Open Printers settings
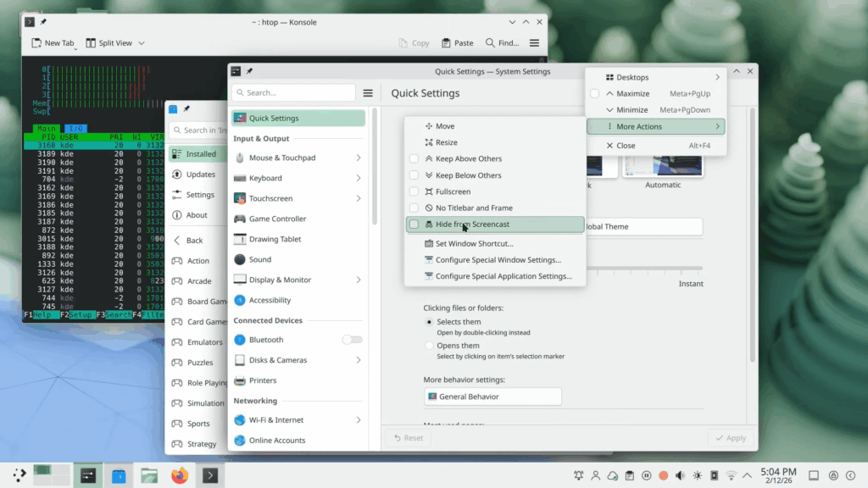This screenshot has height=488, width=868. [x=298, y=380]
